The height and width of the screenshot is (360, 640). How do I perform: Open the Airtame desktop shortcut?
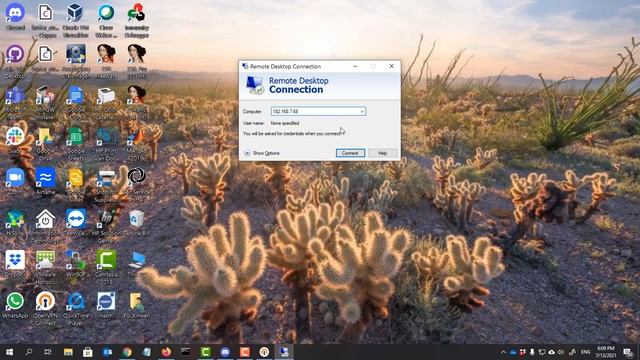(x=45, y=181)
